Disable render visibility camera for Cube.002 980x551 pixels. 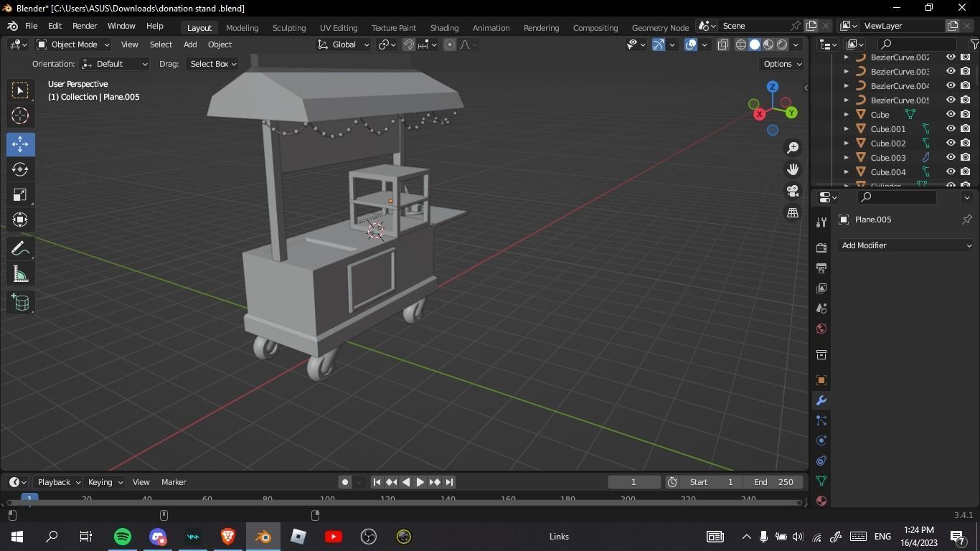[x=966, y=143]
